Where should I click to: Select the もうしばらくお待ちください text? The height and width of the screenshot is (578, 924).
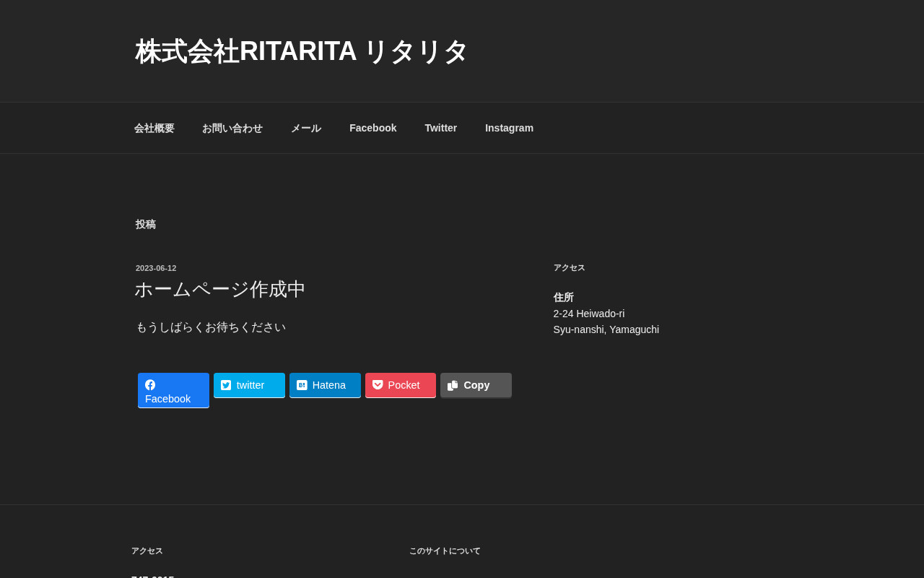pos(211,327)
